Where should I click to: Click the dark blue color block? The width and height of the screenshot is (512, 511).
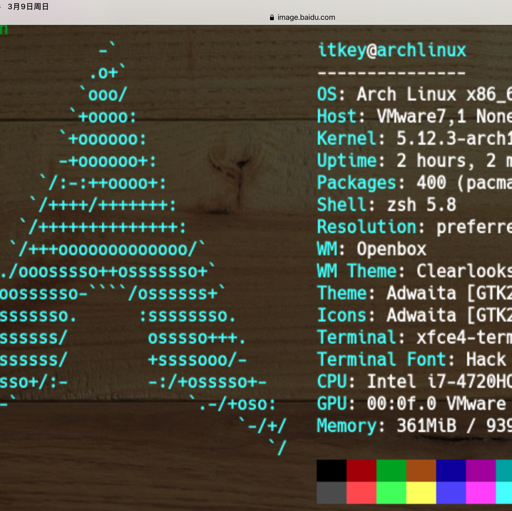[451, 471]
